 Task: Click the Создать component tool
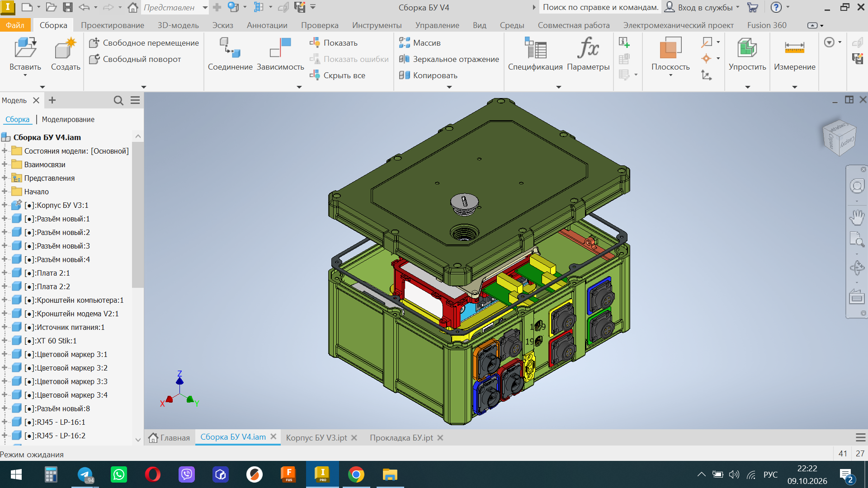coord(66,53)
